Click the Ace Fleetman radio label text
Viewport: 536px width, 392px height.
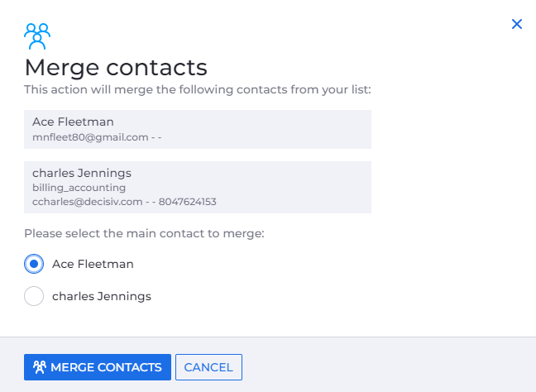coord(93,264)
